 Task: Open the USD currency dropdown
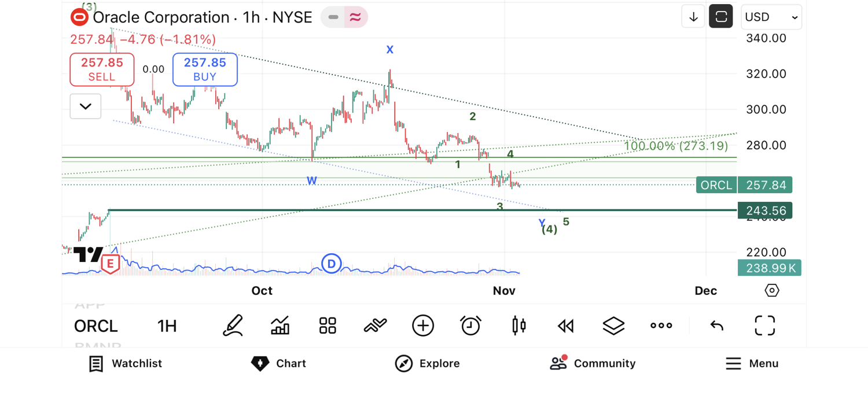(771, 17)
